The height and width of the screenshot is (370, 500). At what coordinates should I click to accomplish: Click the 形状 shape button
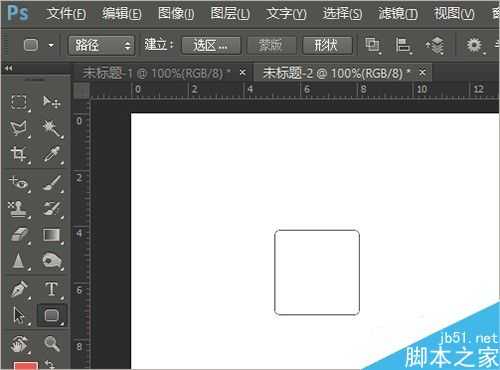(327, 45)
